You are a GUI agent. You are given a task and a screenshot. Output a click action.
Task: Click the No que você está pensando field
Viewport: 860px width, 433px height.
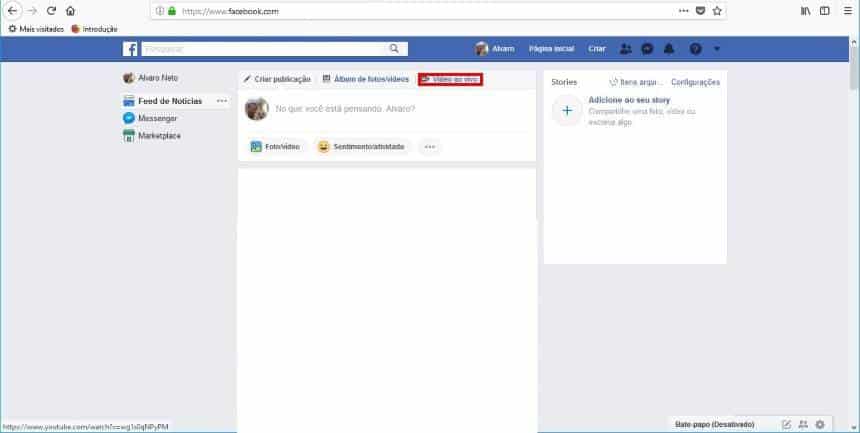345,109
